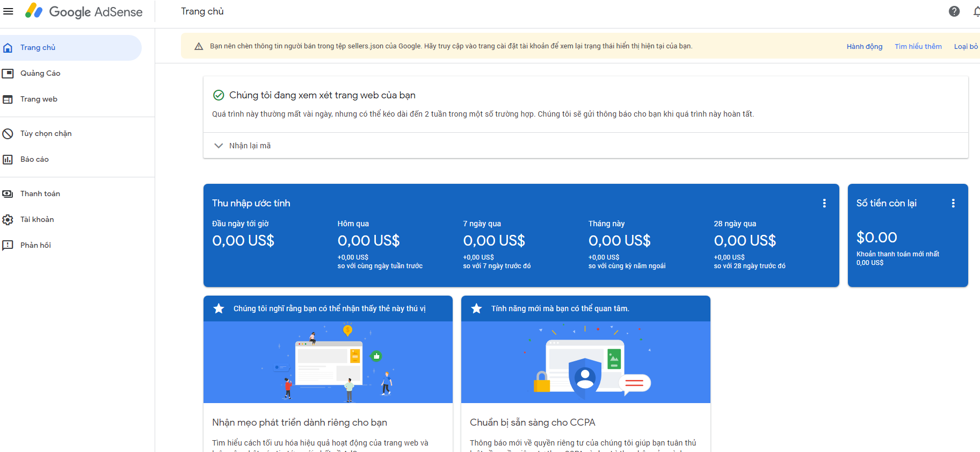
Task: Open Quảng Cáo in the sidebar
Action: (71, 74)
